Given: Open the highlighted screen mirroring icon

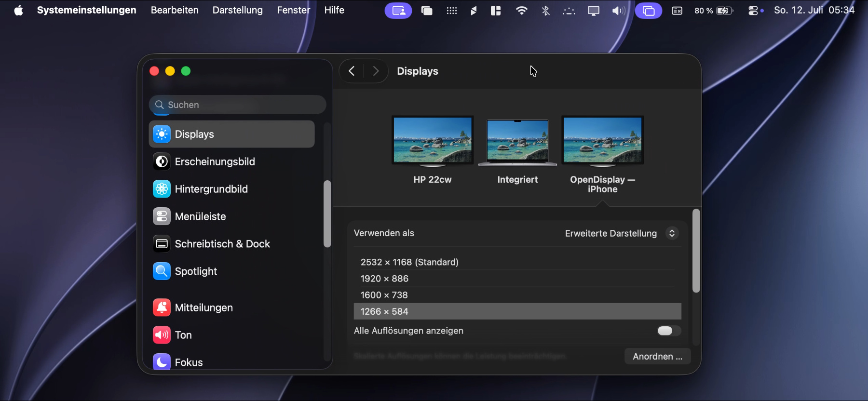Looking at the screenshot, I should [649, 11].
